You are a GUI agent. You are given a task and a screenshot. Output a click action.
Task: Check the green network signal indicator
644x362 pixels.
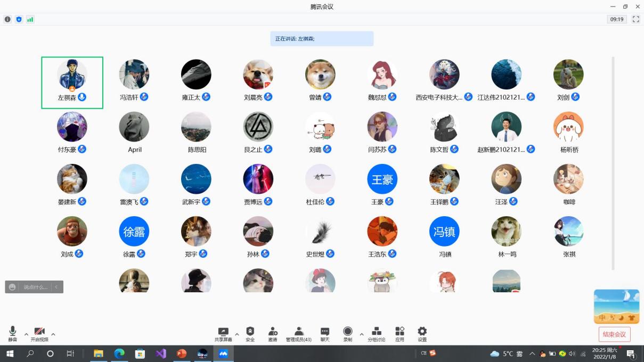30,19
